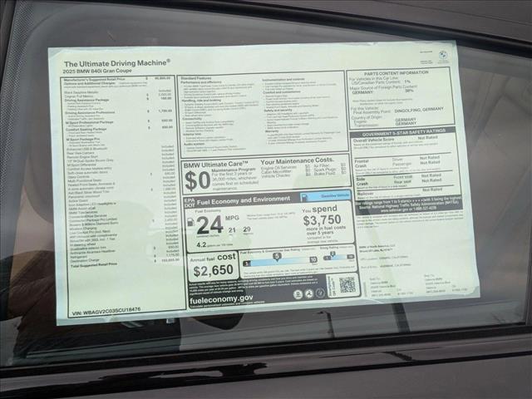
Task: Click 'Not Rated' next to Overall Vehicle Score
Action: 428,138
